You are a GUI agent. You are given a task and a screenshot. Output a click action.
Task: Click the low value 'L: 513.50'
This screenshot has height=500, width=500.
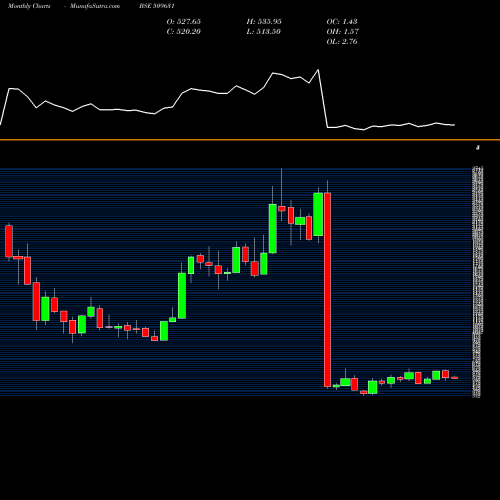pyautogui.click(x=263, y=31)
